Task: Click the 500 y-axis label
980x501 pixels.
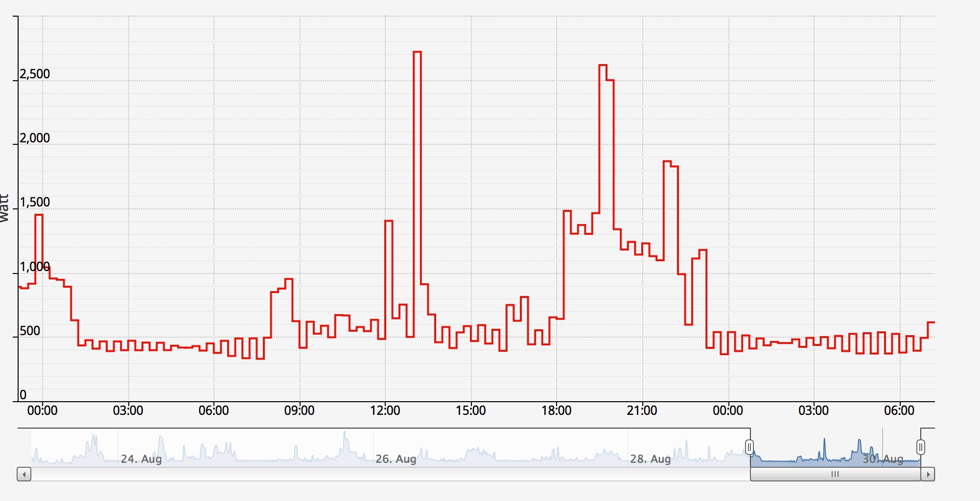Action: pos(30,331)
